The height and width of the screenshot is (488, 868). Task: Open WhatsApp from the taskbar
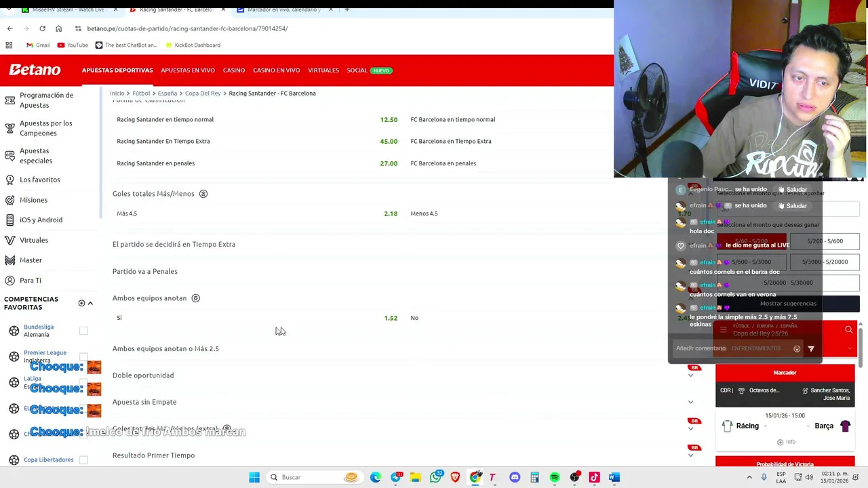(x=435, y=477)
